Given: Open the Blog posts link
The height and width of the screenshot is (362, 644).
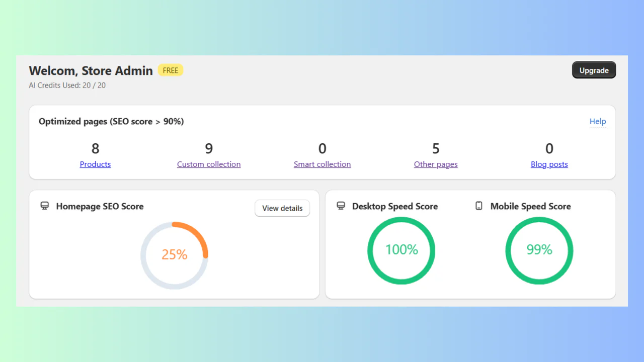Looking at the screenshot, I should coord(549,164).
